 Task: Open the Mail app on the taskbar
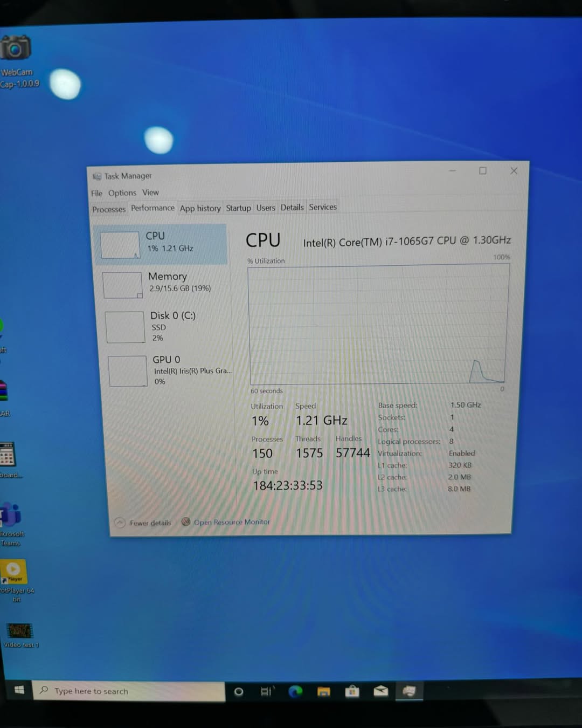click(x=381, y=691)
